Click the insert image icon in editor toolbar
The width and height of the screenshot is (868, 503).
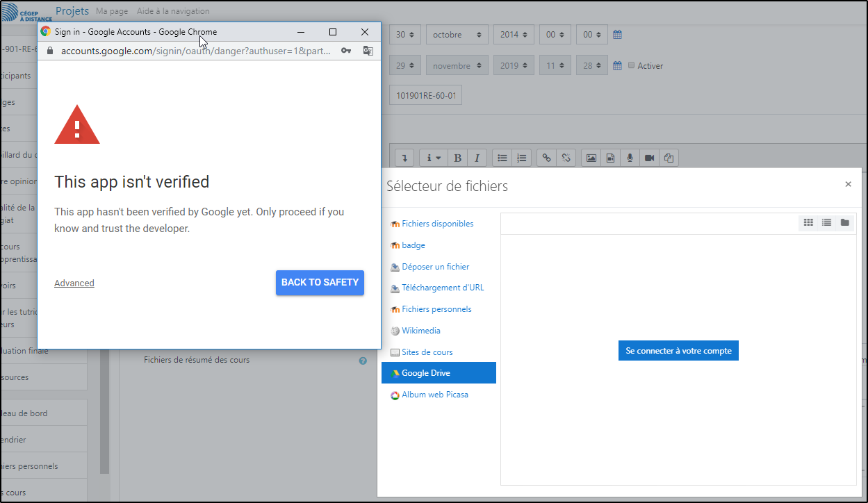coord(591,158)
